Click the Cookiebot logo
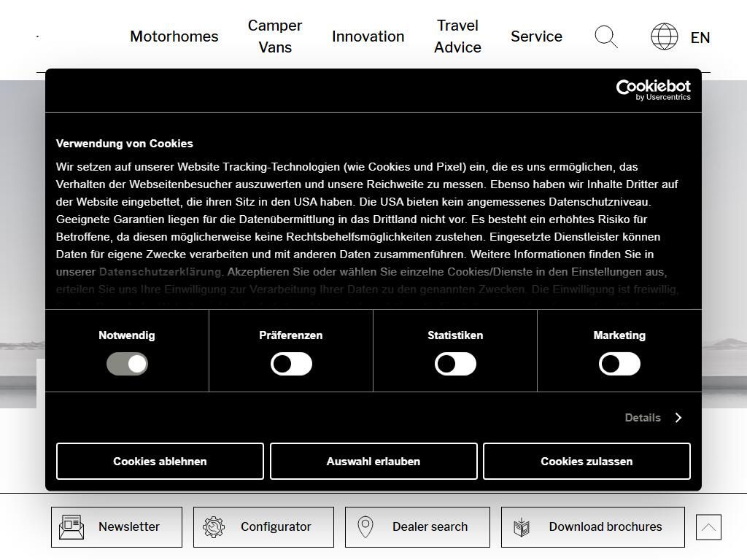 coord(653,90)
